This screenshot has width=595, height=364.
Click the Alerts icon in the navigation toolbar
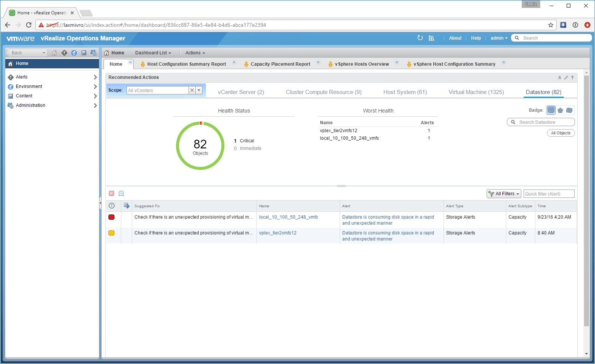[64, 53]
